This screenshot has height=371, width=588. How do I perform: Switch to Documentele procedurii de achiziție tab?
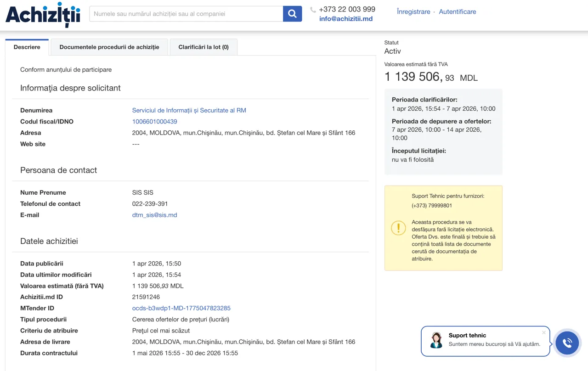pos(109,47)
